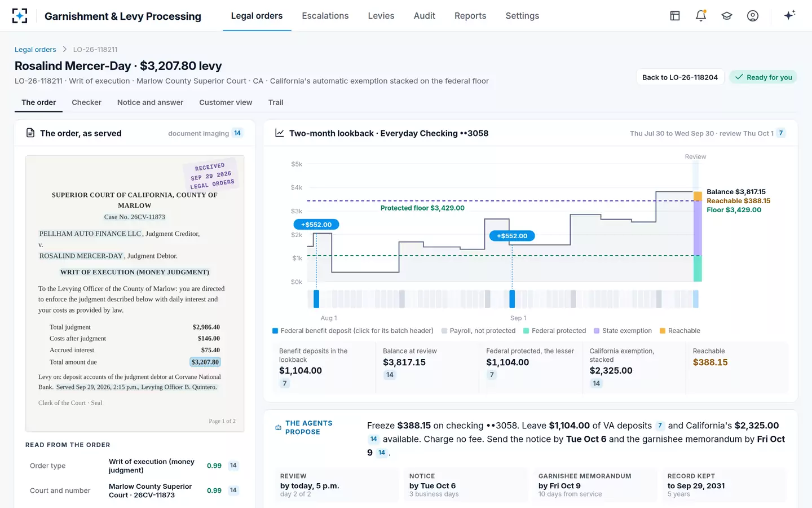
Task: Click the icon next to 'The agents propose'
Action: (278, 428)
